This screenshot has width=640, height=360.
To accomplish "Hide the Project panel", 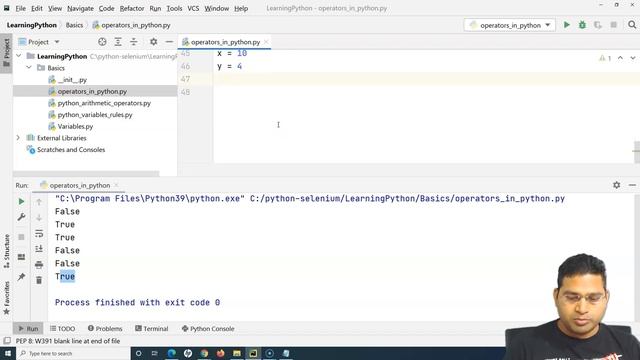I will pyautogui.click(x=169, y=42).
